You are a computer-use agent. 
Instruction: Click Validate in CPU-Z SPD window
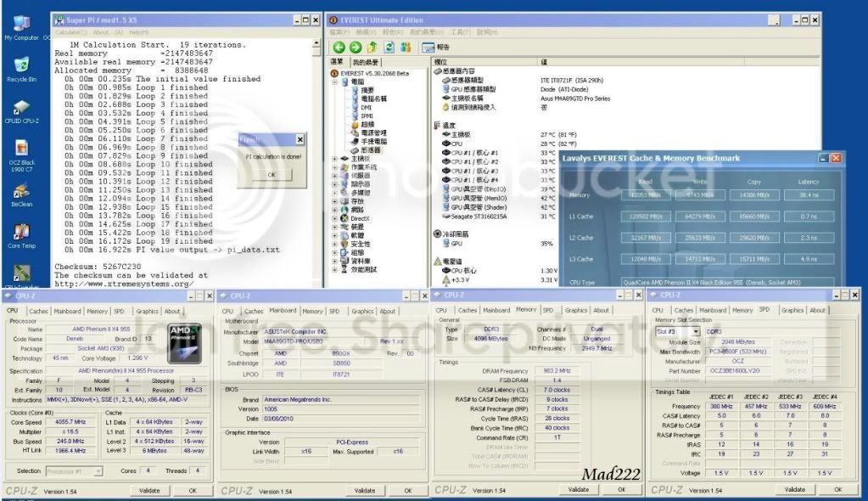tap(794, 489)
